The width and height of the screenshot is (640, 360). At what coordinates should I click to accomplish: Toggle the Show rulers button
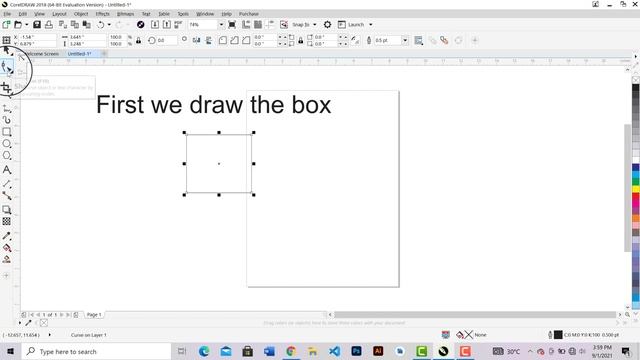[x=246, y=24]
